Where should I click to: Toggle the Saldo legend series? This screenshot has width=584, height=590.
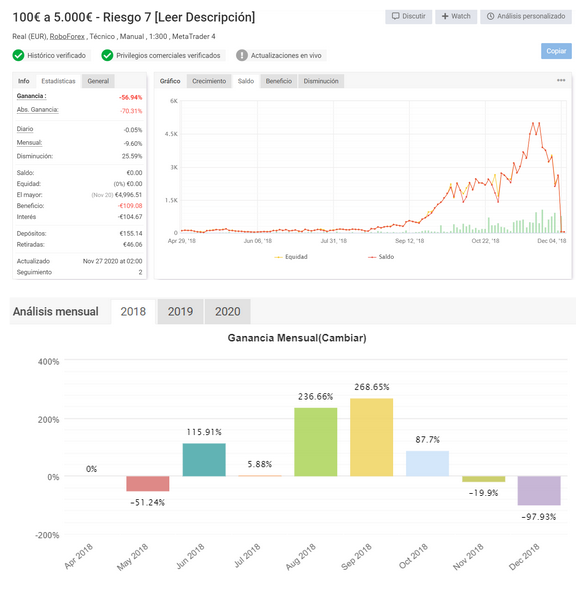[x=381, y=257]
